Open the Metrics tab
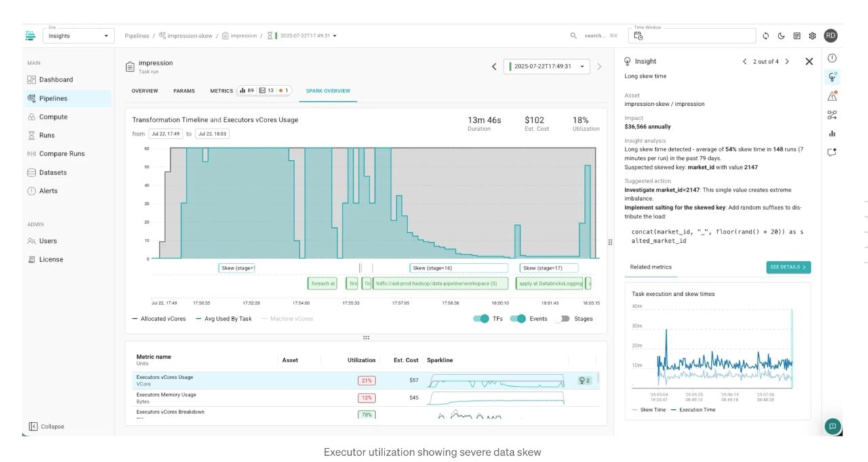Viewport: 868px width, 462px height. coord(222,91)
